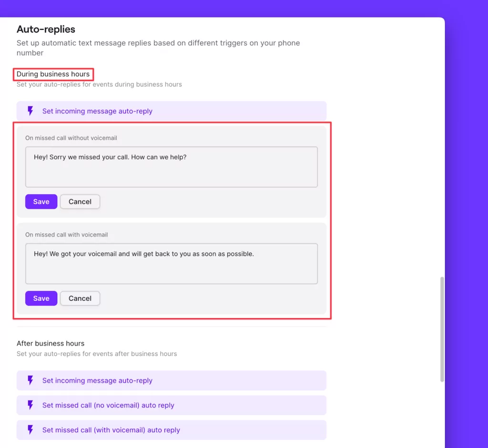This screenshot has height=448, width=488.
Task: Click the lightning icon on 'Set incoming message auto-reply' after hours
Action: 30,380
